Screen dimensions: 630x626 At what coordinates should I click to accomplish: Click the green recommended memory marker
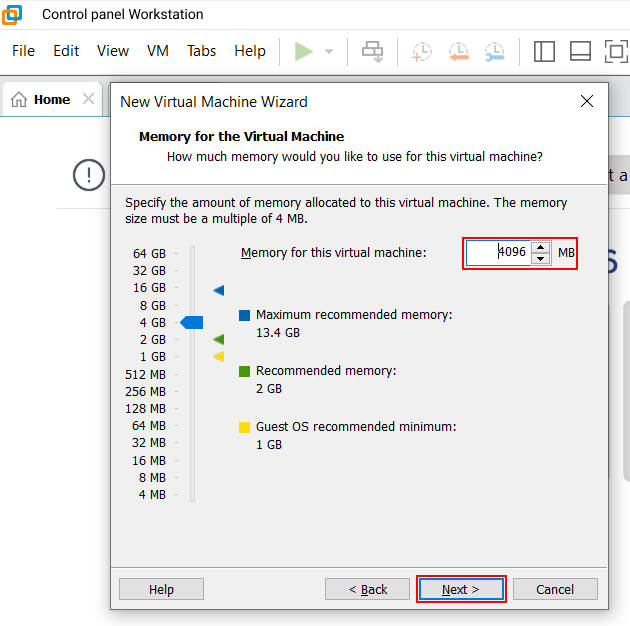tap(218, 339)
